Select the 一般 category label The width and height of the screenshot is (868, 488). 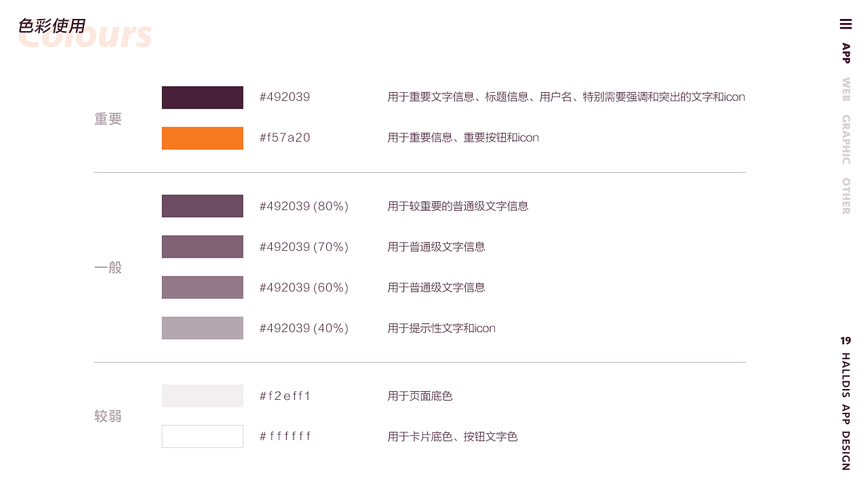(x=108, y=268)
